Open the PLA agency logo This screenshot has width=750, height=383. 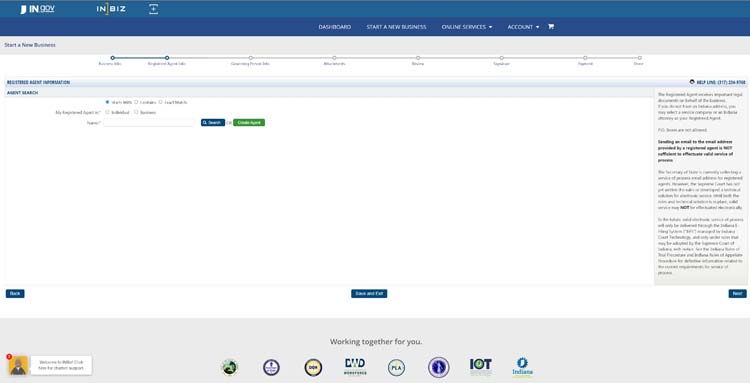pos(397,367)
